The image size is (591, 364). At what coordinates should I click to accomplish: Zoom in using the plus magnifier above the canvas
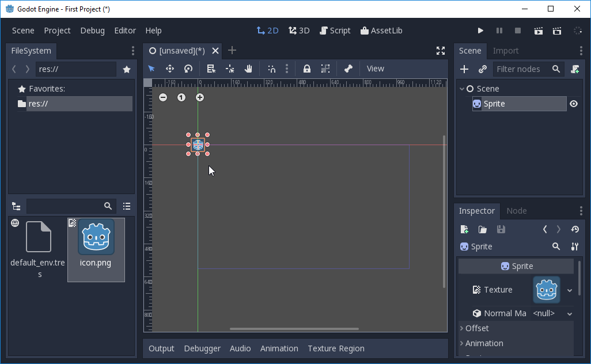200,97
